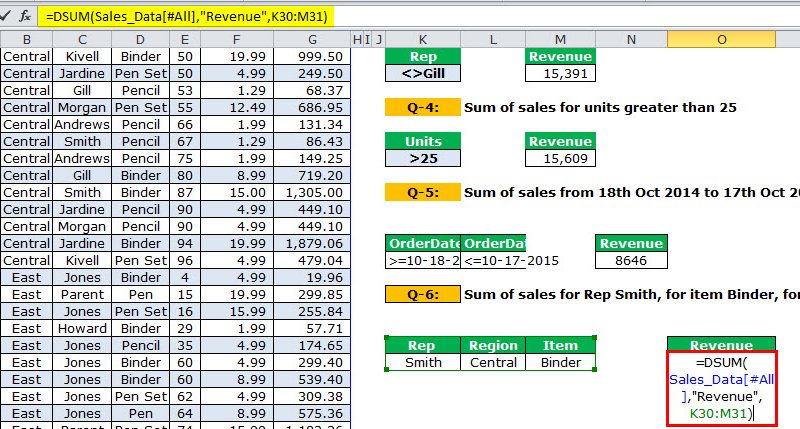Click the Revenue result 15,391
This screenshot has height=429, width=800.
click(560, 73)
